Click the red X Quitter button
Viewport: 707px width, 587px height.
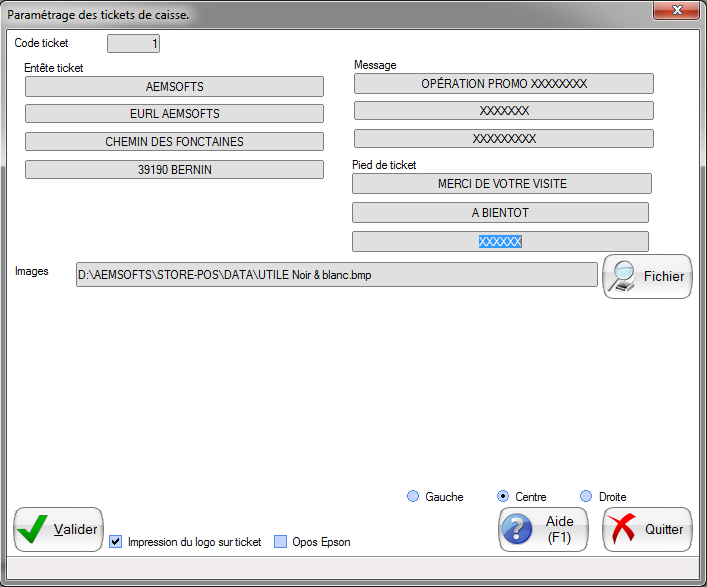647,529
